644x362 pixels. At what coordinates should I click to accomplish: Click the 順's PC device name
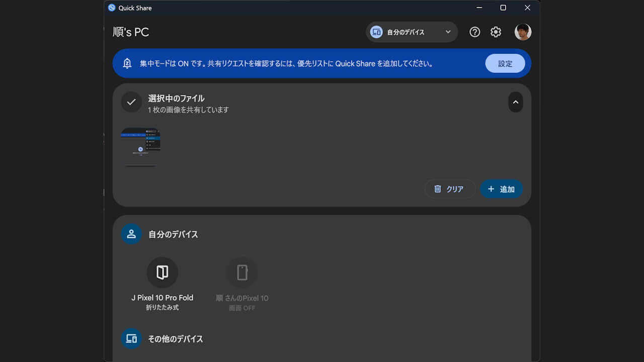point(131,32)
